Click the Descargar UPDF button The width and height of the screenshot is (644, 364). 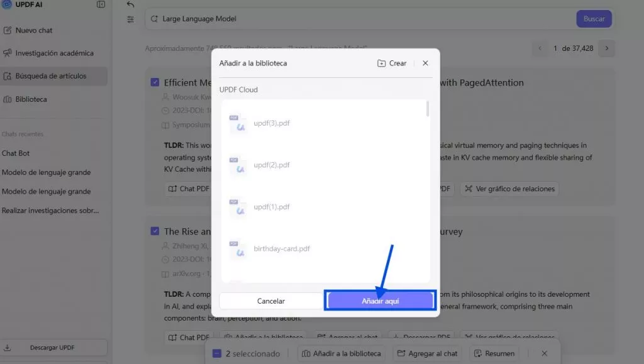pyautogui.click(x=54, y=348)
